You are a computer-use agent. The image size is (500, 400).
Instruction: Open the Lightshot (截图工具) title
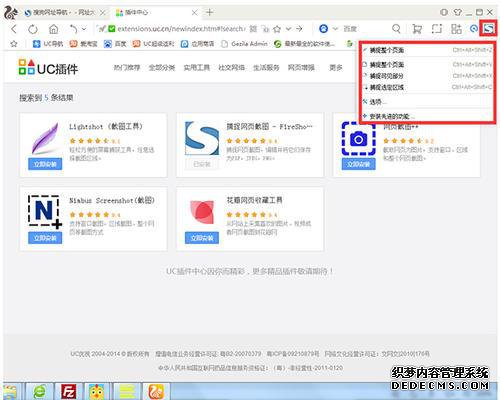coord(106,127)
